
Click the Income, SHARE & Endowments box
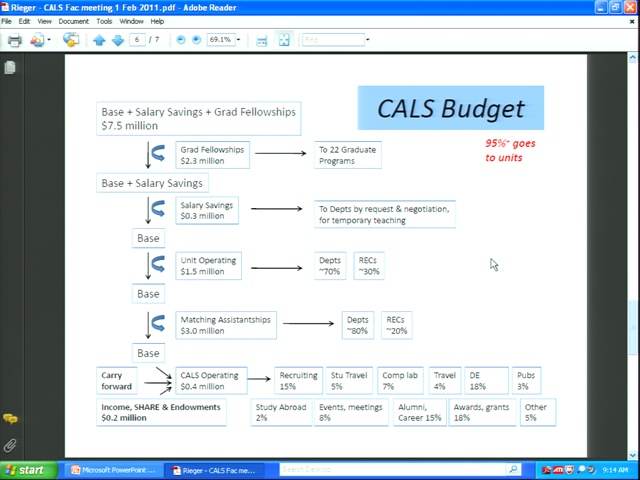(x=161, y=412)
